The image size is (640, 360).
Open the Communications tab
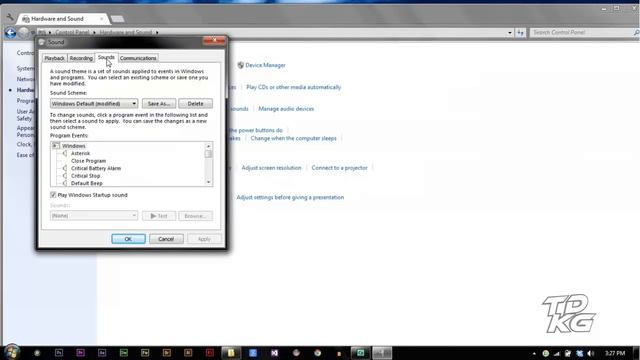(x=138, y=58)
